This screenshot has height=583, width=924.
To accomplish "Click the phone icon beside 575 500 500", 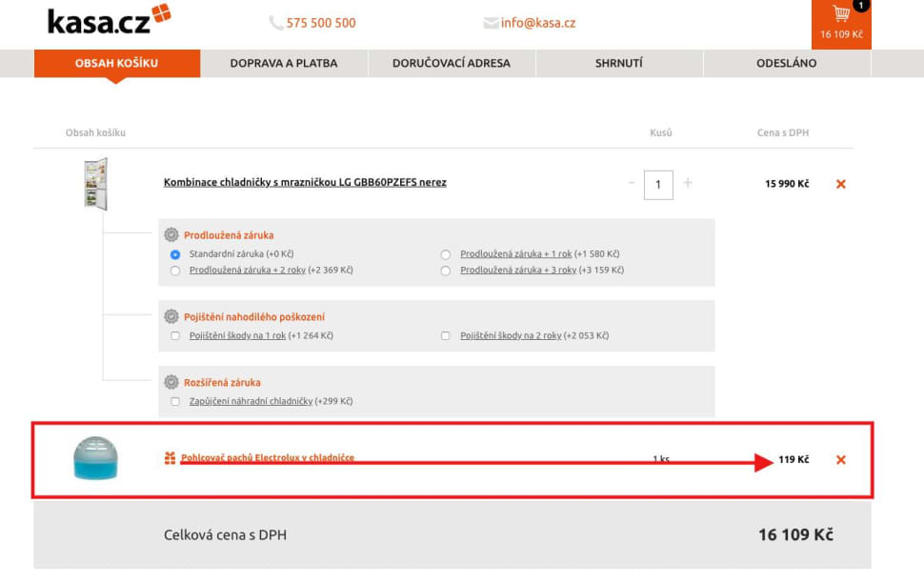I will coord(276,23).
